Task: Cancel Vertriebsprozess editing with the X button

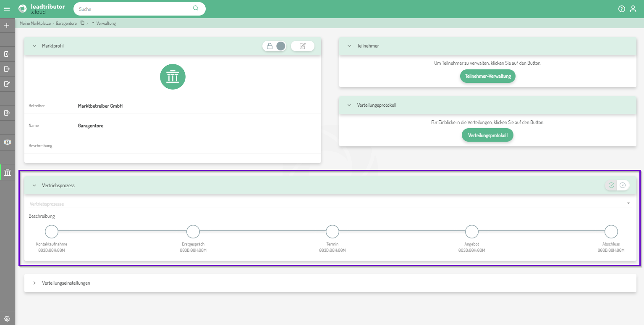Action: (x=623, y=185)
